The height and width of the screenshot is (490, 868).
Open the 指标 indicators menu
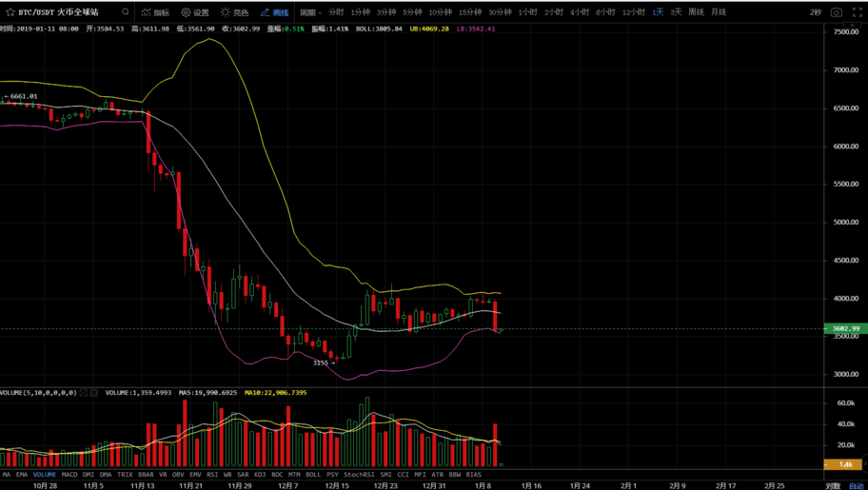[x=155, y=12]
